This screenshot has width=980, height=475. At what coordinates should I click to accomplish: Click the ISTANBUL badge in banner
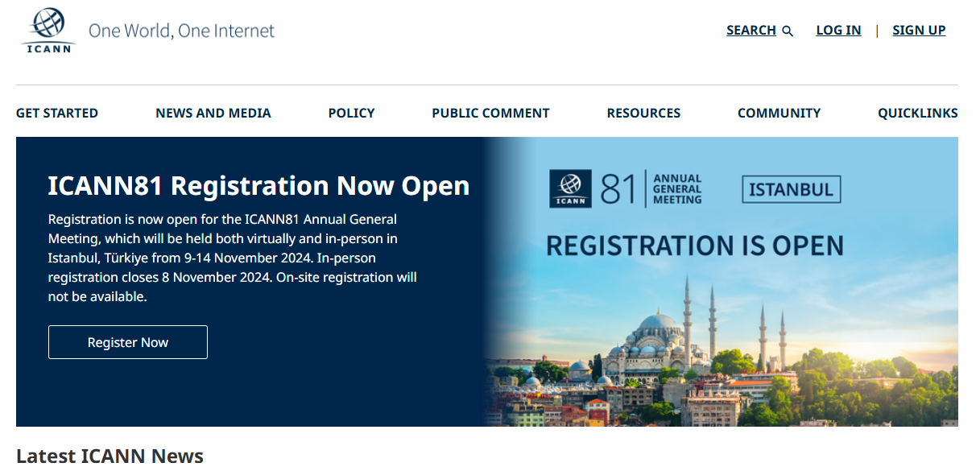pyautogui.click(x=792, y=190)
